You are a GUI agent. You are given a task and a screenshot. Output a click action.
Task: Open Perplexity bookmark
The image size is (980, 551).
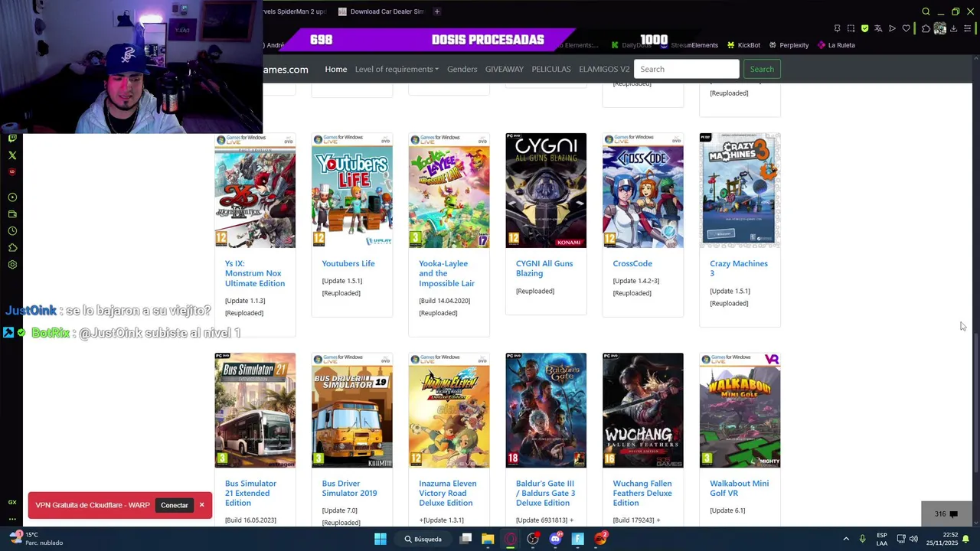tap(789, 45)
